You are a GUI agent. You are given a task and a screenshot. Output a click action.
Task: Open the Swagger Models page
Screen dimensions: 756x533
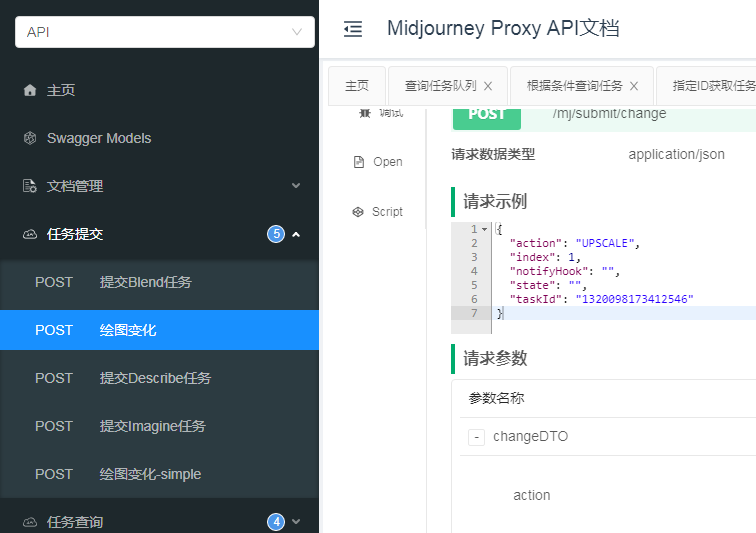tap(99, 138)
